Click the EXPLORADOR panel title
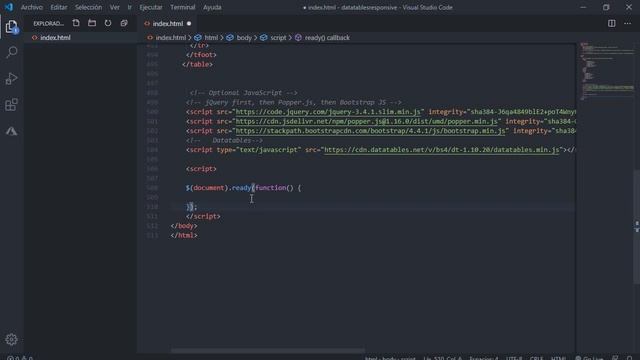640x360 pixels. pyautogui.click(x=48, y=24)
